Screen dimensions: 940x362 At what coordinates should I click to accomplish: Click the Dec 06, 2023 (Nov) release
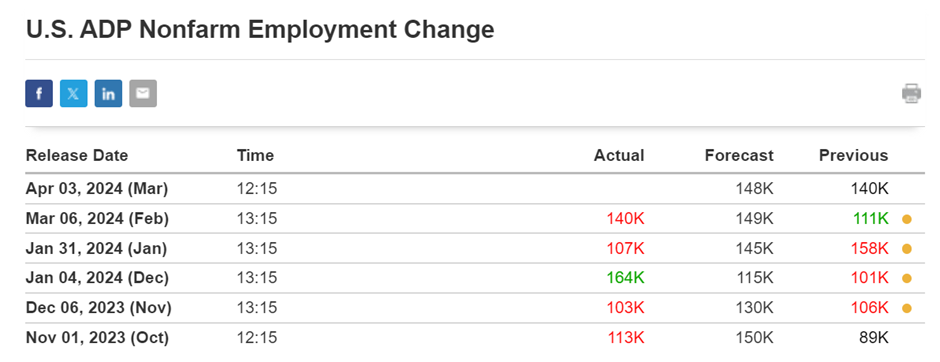click(x=475, y=308)
